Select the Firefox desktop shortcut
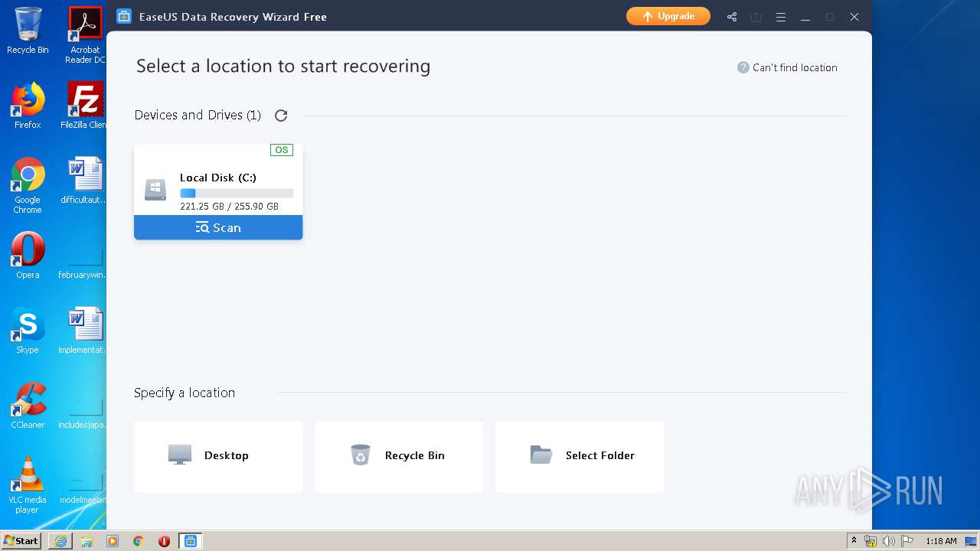 [x=28, y=106]
